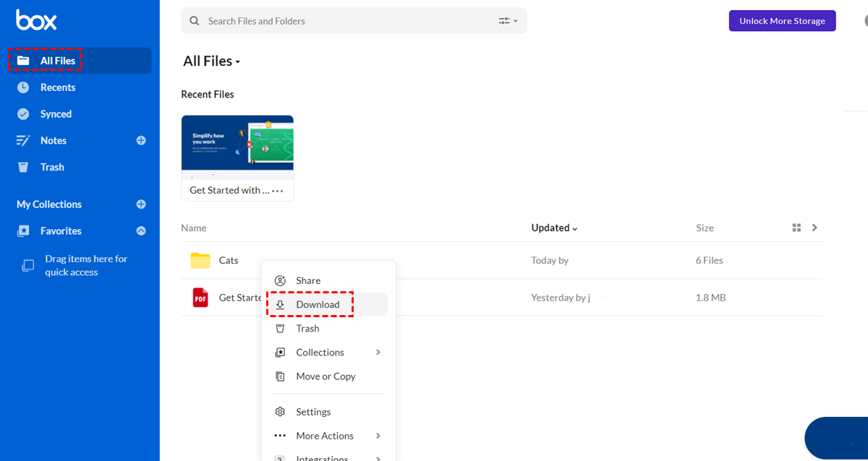Open the All Files title dropdown
This screenshot has height=461, width=868.
211,61
